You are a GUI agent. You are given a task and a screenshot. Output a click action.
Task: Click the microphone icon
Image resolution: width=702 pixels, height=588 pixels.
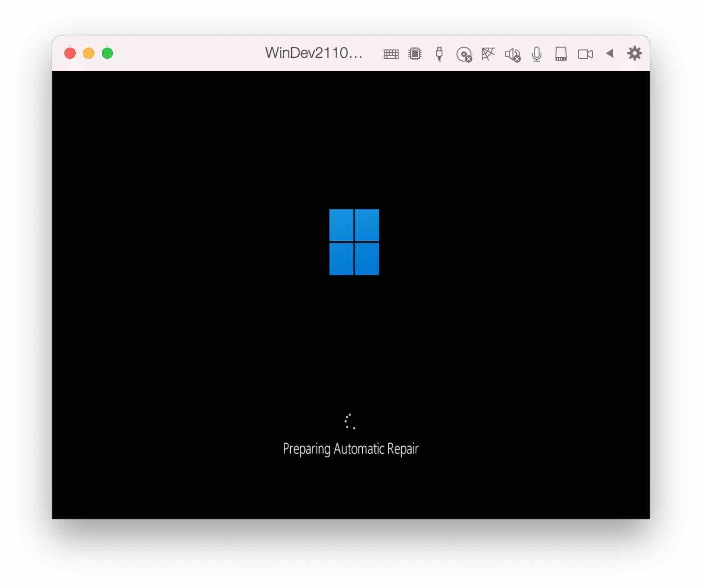[537, 54]
